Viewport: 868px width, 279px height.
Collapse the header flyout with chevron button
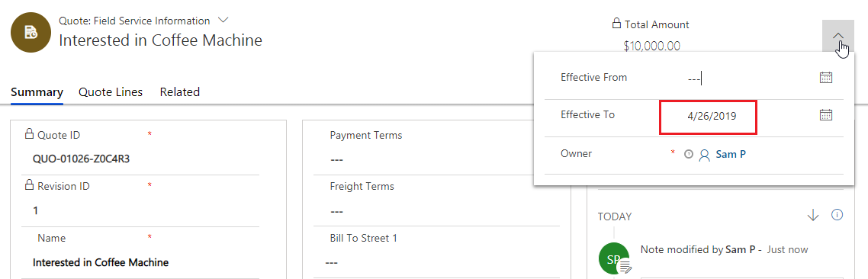pyautogui.click(x=838, y=36)
